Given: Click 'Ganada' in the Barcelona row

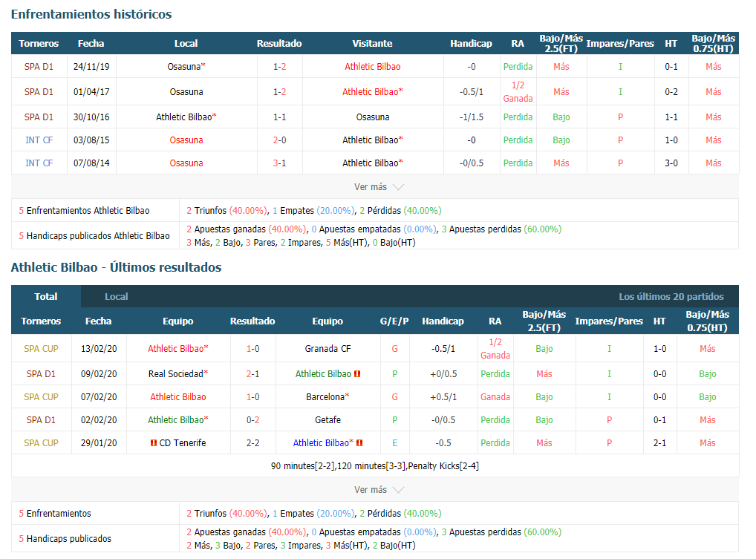Looking at the screenshot, I should 495,397.
